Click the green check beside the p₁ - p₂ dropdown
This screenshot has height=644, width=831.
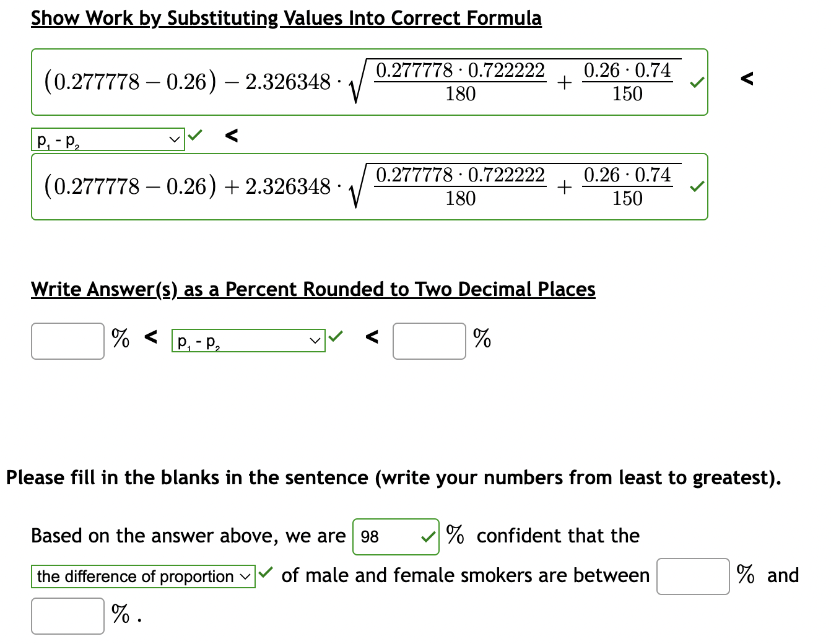196,134
